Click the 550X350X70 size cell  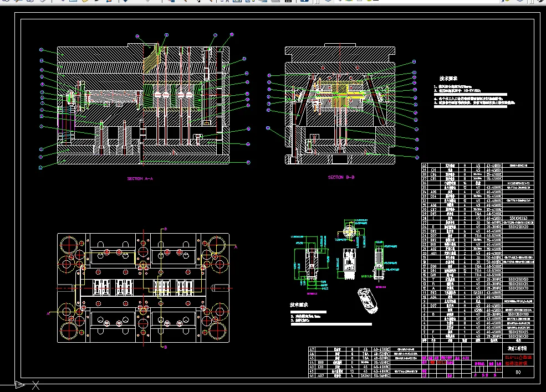tap(518, 288)
